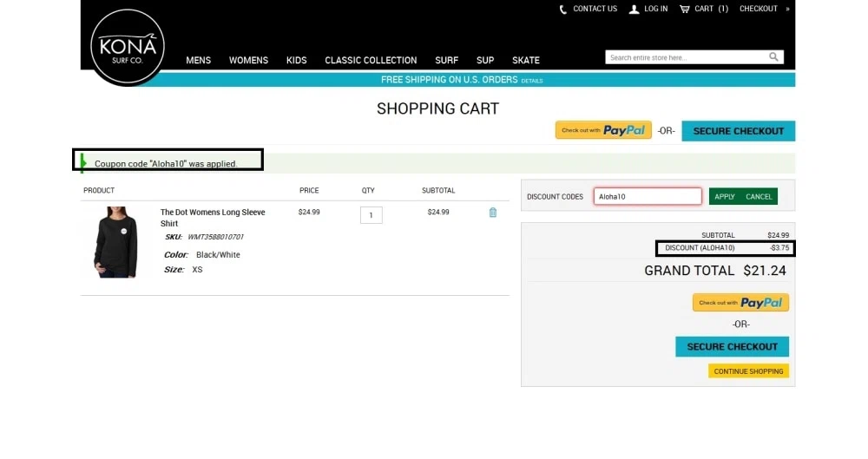Open the Classic Collection menu
The height and width of the screenshot is (459, 868).
(371, 61)
